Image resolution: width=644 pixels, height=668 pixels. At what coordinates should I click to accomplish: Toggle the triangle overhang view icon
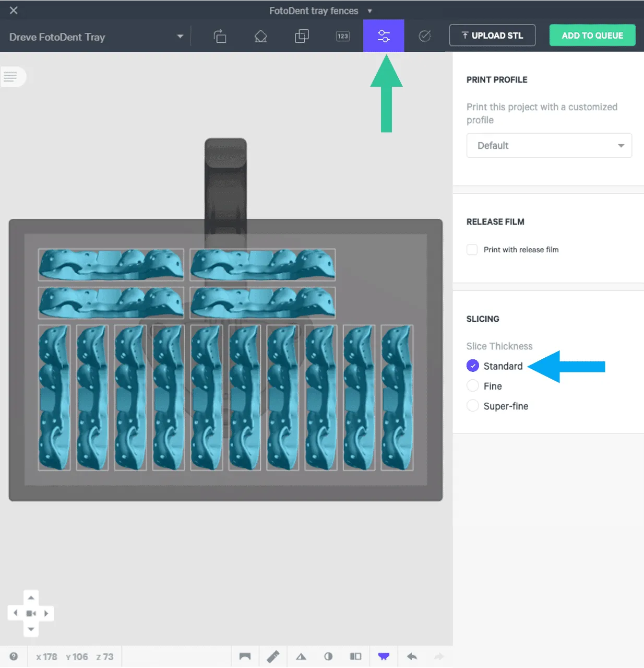(301, 657)
